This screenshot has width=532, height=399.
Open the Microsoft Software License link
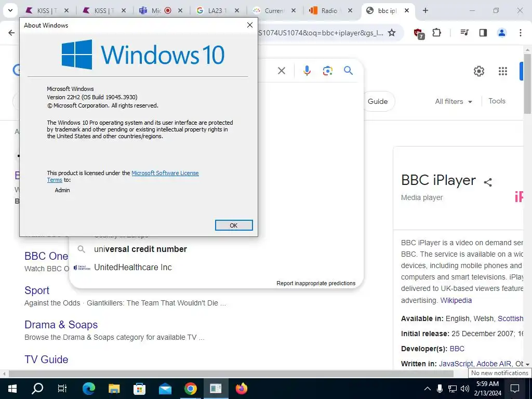pos(165,173)
